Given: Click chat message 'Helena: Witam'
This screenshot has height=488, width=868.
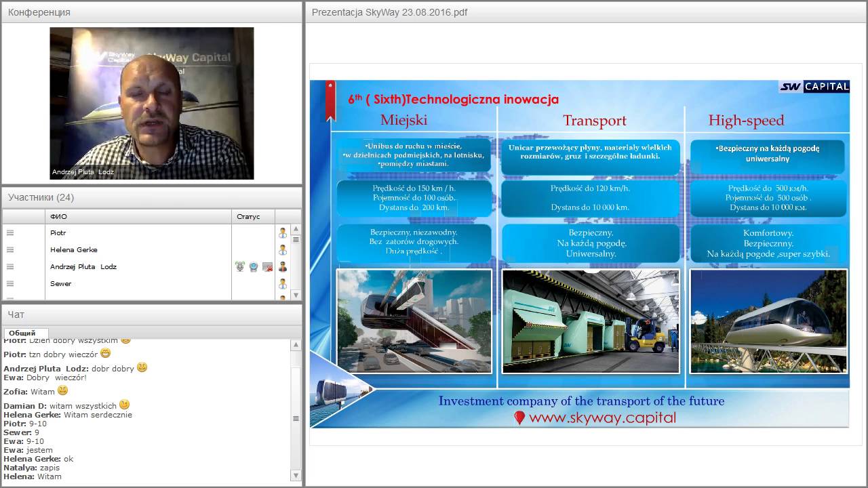Looking at the screenshot, I should pos(33,476).
